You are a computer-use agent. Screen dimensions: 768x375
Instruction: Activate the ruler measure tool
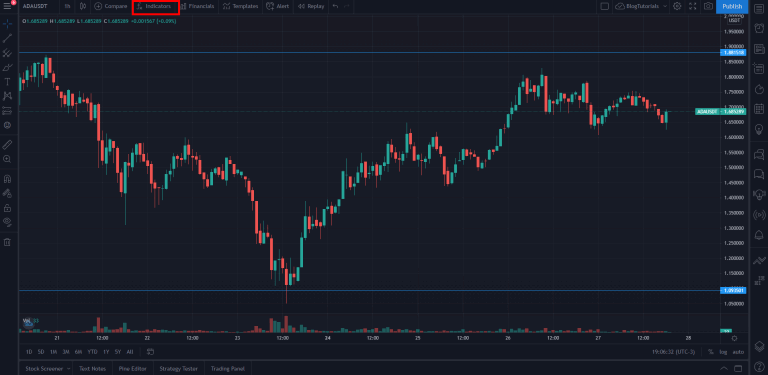point(7,144)
